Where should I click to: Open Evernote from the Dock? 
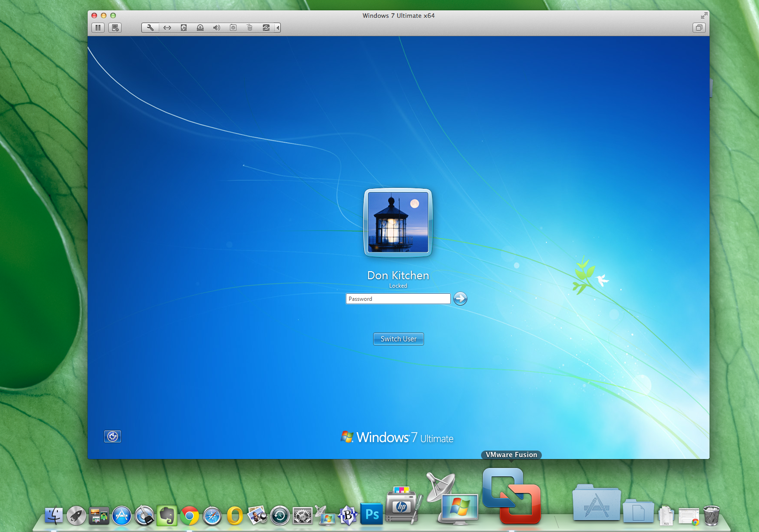167,516
